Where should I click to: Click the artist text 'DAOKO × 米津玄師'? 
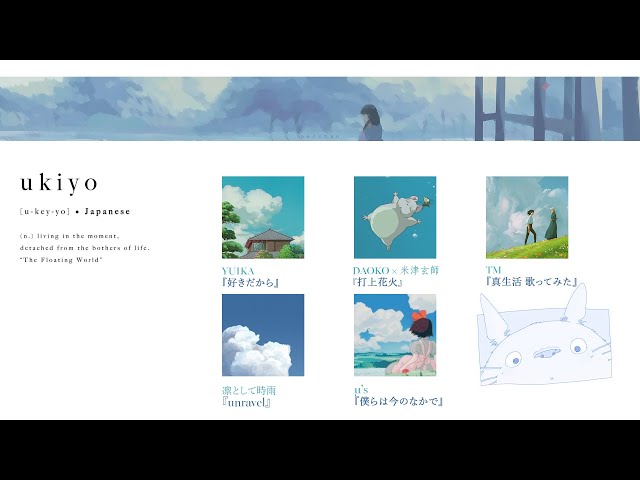[x=396, y=271]
